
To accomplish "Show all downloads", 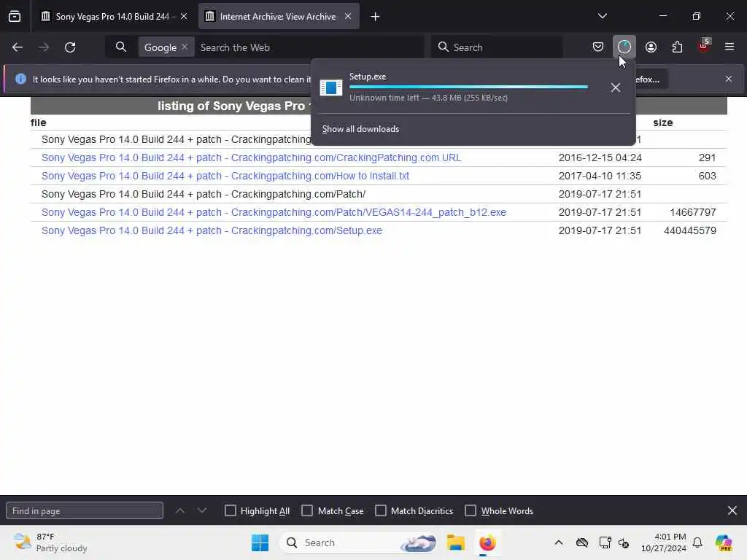I will pos(360,129).
